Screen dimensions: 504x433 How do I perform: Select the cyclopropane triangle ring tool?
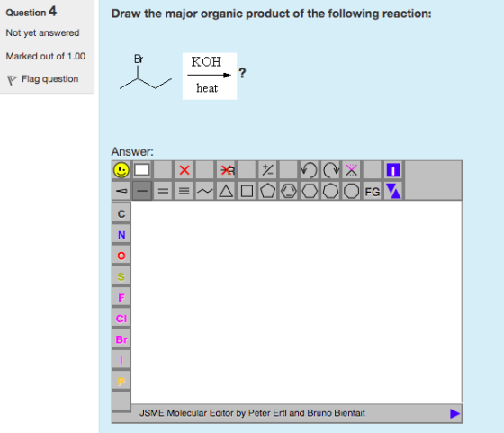(x=226, y=191)
